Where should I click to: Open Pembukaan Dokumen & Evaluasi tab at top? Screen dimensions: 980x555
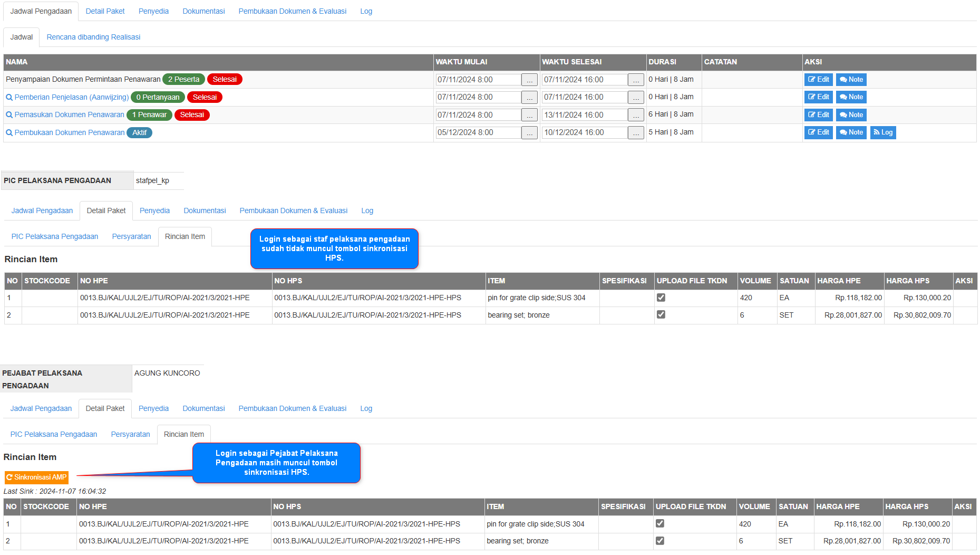292,11
